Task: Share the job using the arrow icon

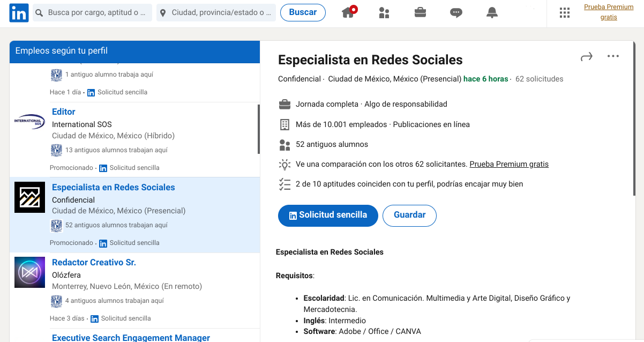Action: pos(587,56)
